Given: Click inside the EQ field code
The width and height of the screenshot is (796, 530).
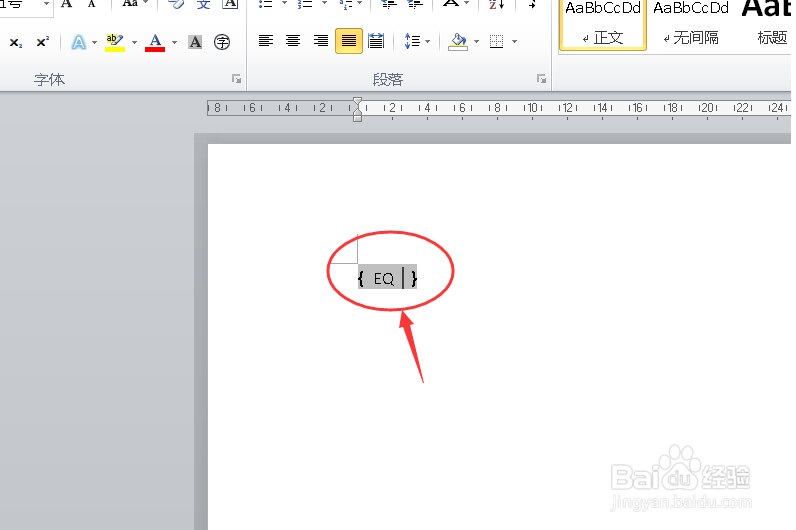Looking at the screenshot, I should coord(387,278).
